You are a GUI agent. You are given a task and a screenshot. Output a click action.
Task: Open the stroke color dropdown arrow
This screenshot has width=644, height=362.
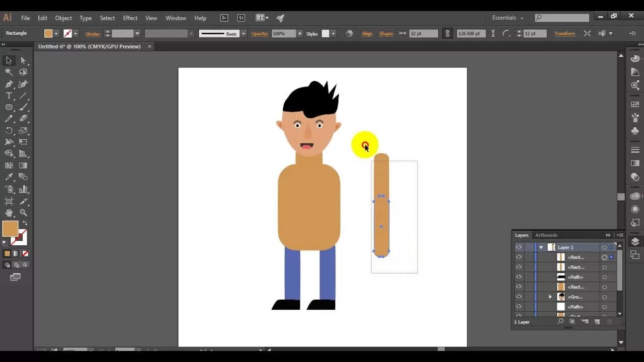[x=75, y=34]
